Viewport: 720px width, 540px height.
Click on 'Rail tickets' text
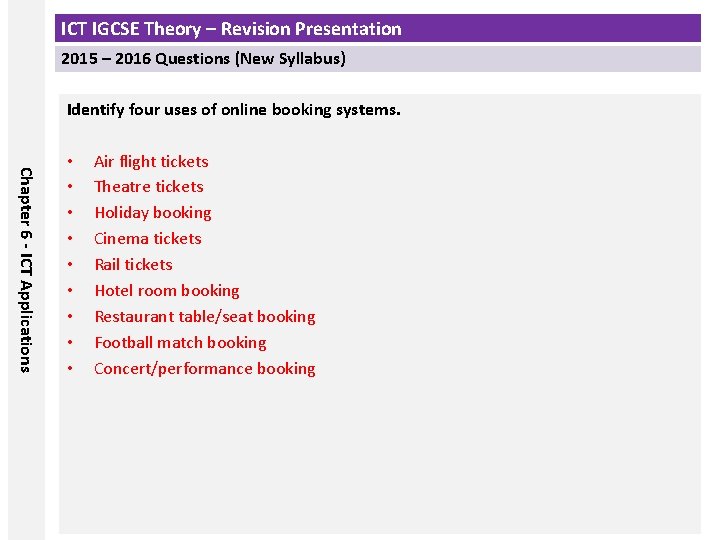(133, 265)
